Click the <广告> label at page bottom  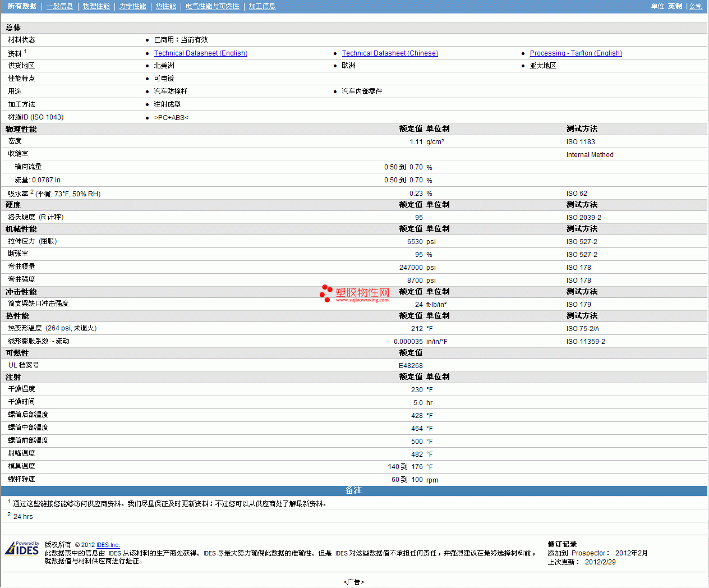[353, 582]
